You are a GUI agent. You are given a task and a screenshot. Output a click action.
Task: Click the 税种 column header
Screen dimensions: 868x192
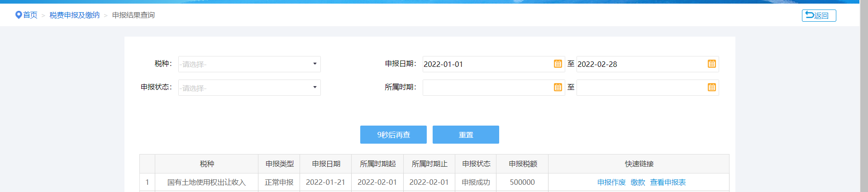(207, 164)
